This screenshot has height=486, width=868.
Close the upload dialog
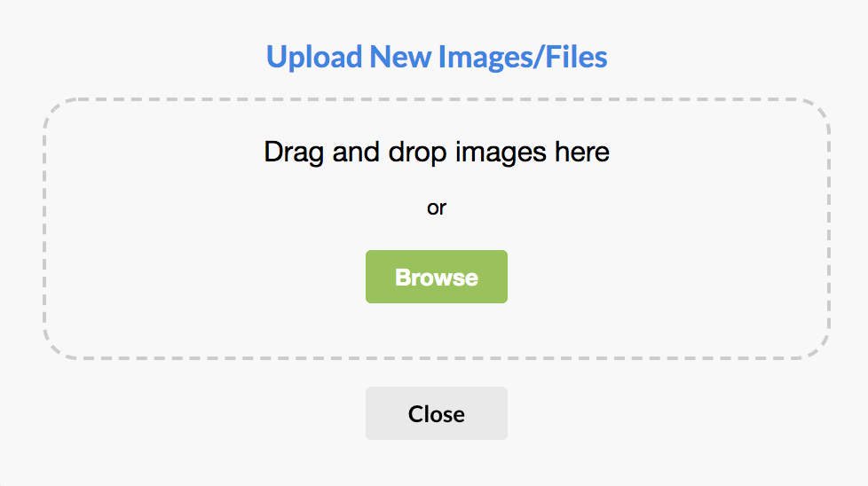pos(436,413)
